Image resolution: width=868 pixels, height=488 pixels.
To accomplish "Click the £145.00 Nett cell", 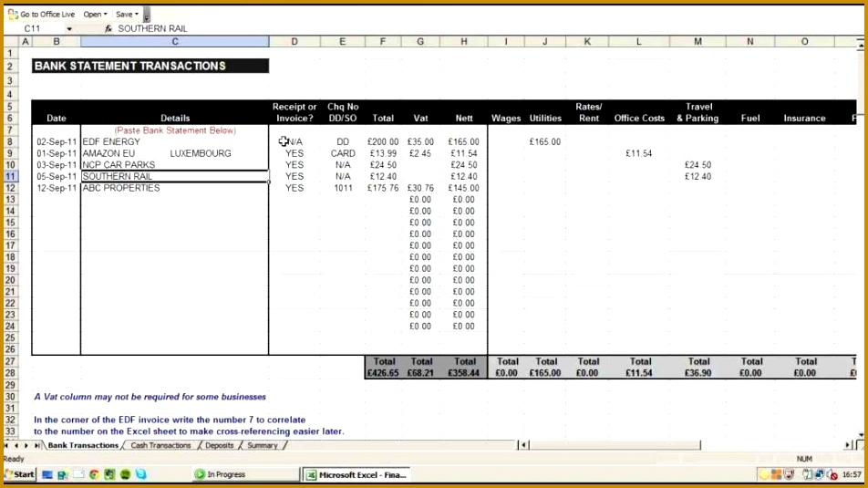I will point(464,188).
